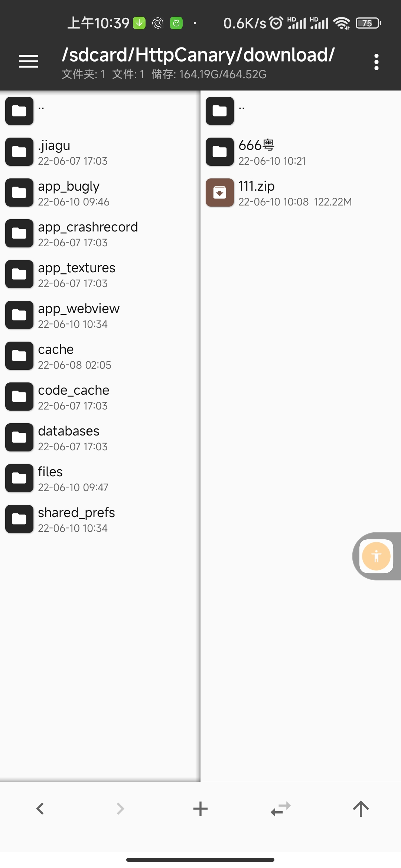
Task: Tap the forward arrow in bottom bar
Action: [x=120, y=809]
